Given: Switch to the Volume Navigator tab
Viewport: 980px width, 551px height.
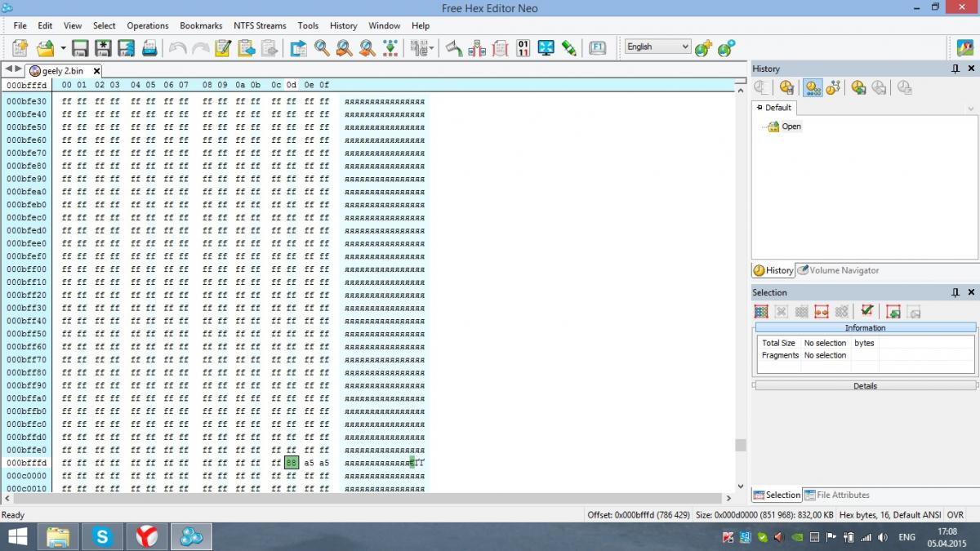Looking at the screenshot, I should [x=839, y=270].
